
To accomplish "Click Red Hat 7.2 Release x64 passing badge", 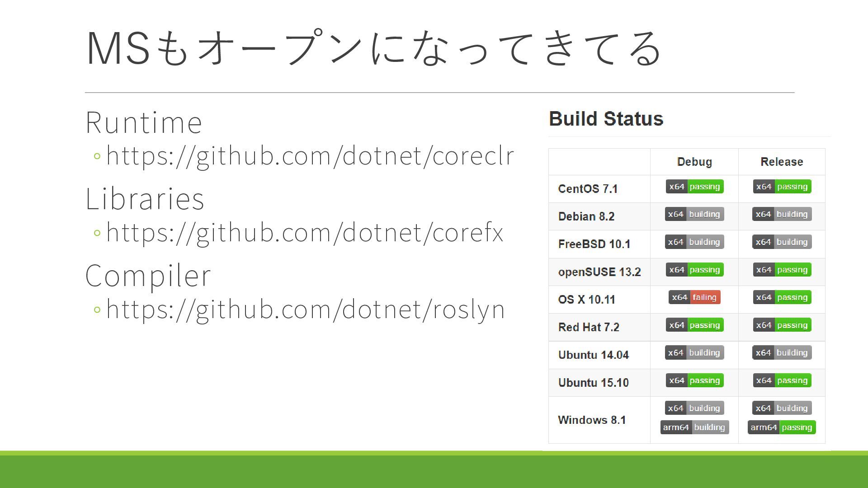I will click(782, 325).
